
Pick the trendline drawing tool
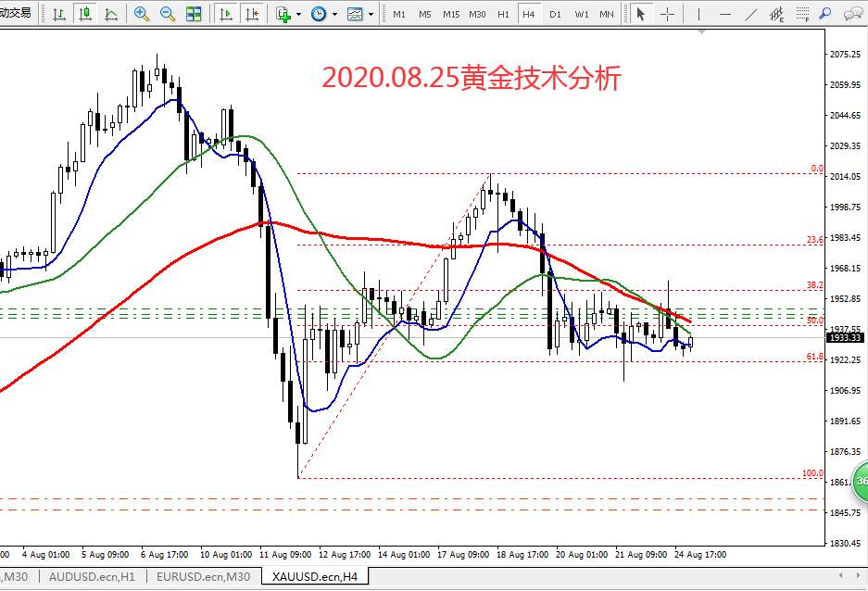pyautogui.click(x=750, y=14)
